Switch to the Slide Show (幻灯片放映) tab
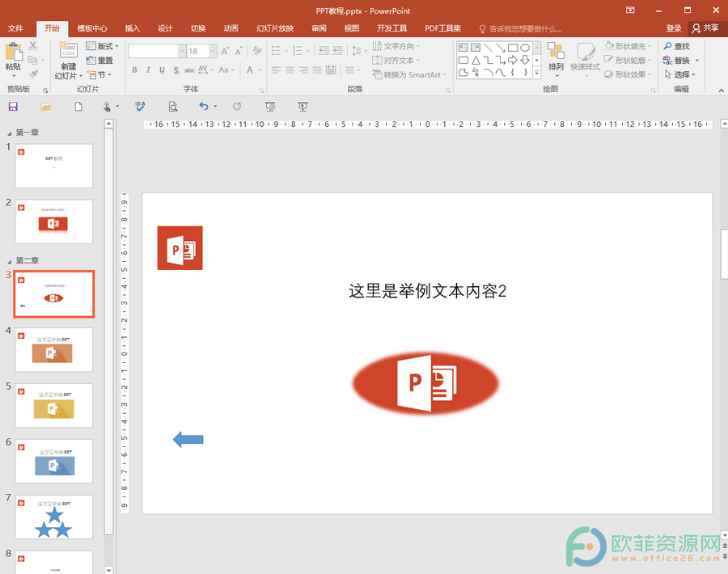 (x=275, y=28)
